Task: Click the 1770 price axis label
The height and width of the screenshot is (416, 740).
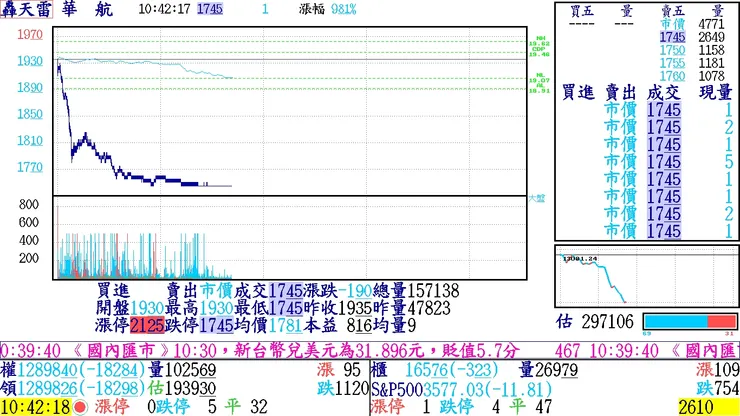Action: pyautogui.click(x=30, y=167)
